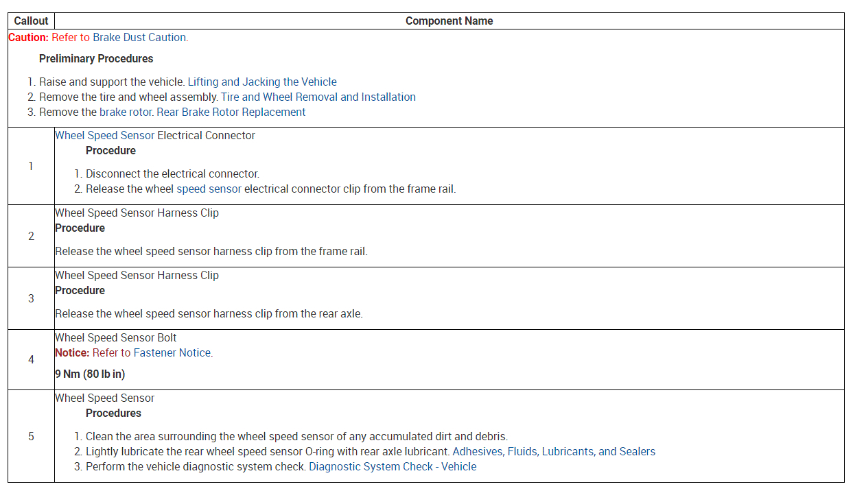Image resolution: width=853 pixels, height=504 pixels.
Task: Open the Brake Dust Caution link
Action: point(139,38)
